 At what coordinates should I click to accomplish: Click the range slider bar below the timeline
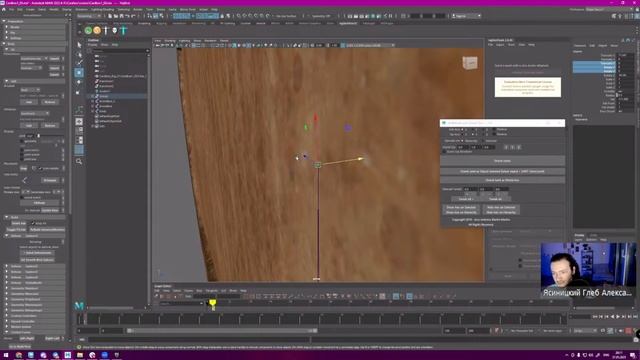click(222, 331)
